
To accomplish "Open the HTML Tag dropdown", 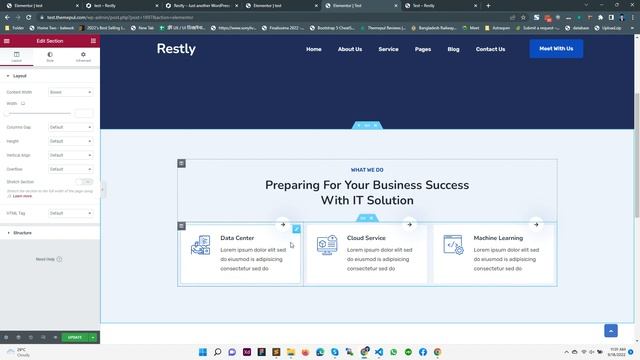I will [x=71, y=213].
